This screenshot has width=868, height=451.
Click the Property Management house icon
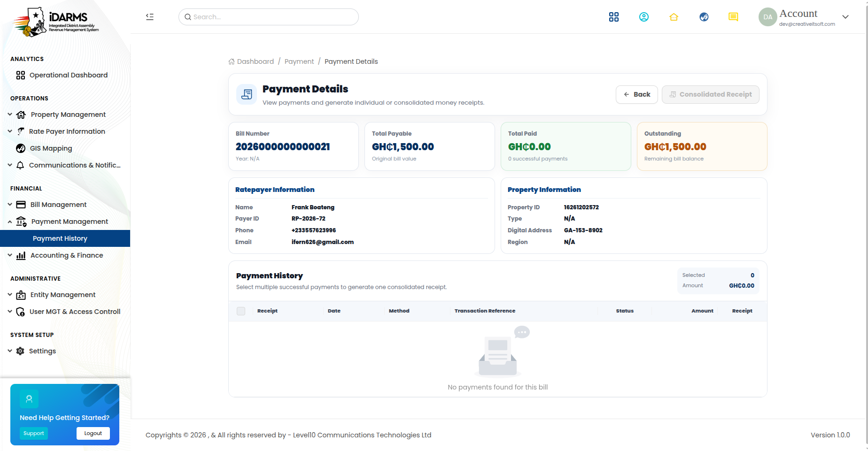pos(21,115)
